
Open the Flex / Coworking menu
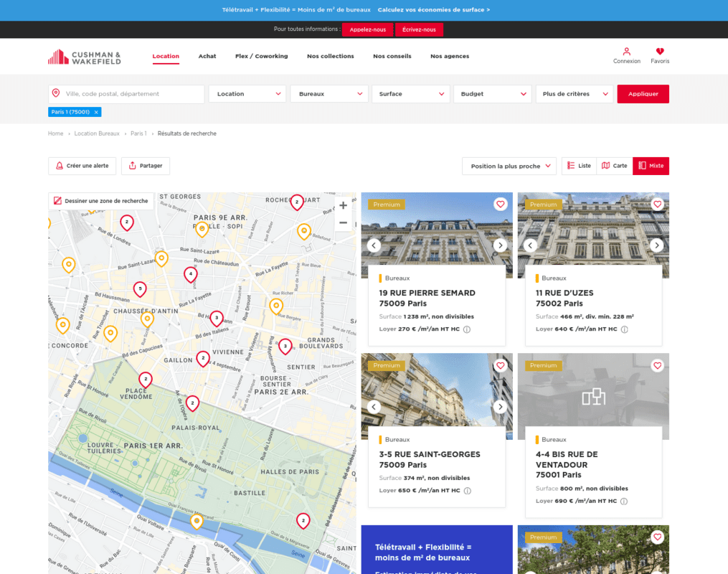click(261, 56)
